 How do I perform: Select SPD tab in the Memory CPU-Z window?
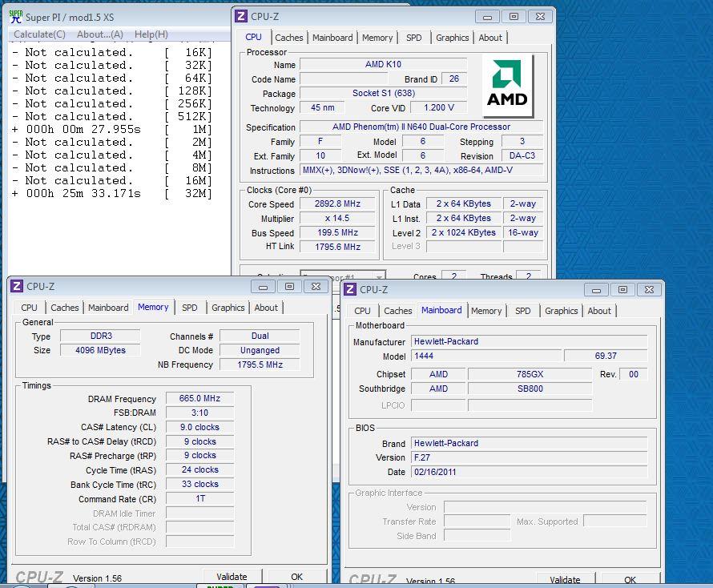(x=190, y=308)
